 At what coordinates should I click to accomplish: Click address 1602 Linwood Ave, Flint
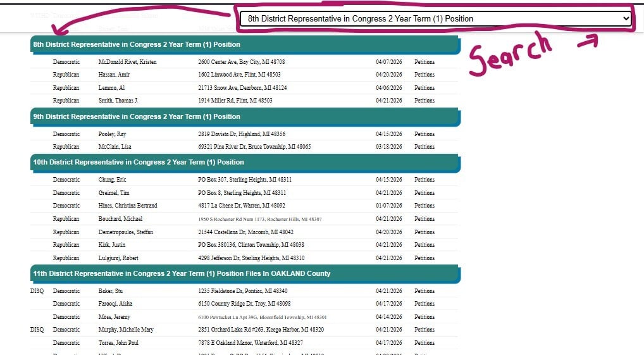240,75
